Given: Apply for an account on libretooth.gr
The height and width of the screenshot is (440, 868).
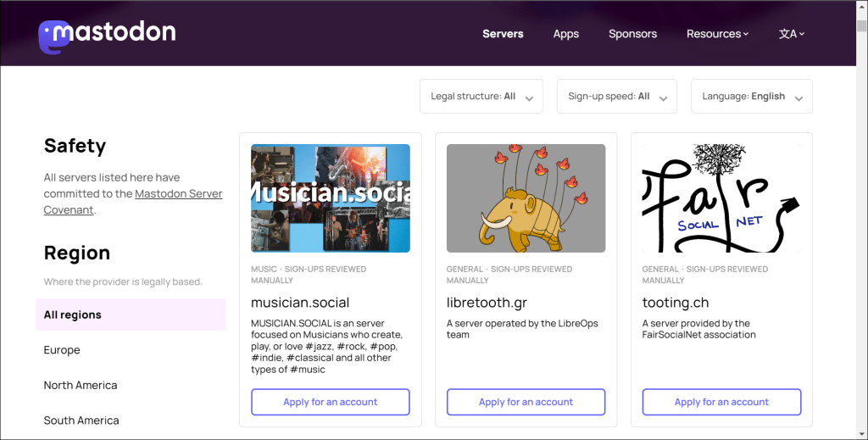Looking at the screenshot, I should tap(526, 402).
